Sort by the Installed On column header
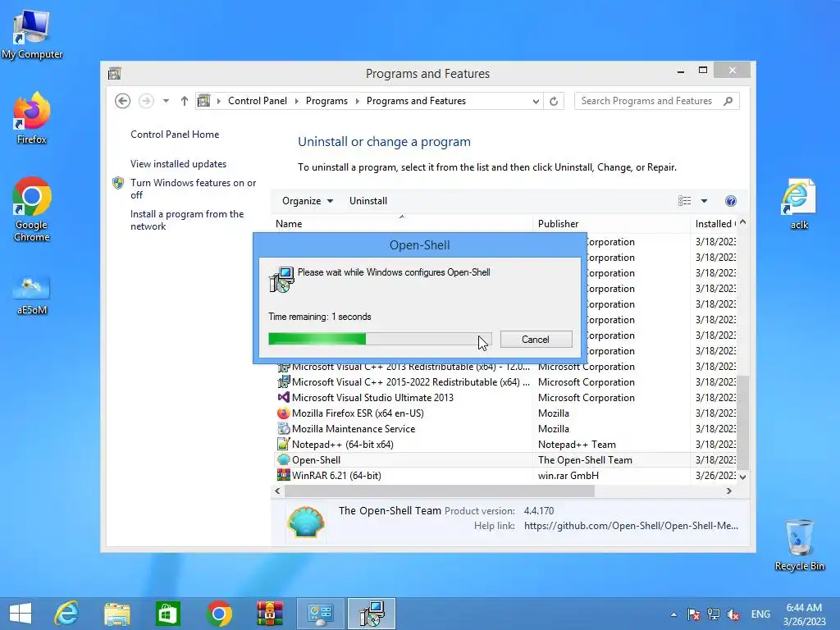This screenshot has height=630, width=840. pyautogui.click(x=714, y=224)
